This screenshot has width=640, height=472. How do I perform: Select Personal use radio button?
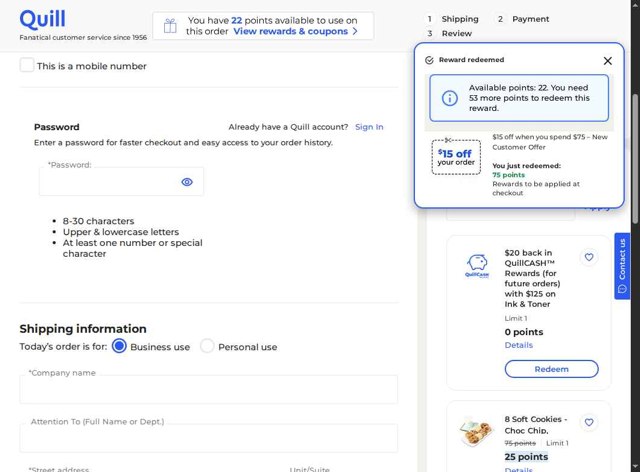click(207, 346)
